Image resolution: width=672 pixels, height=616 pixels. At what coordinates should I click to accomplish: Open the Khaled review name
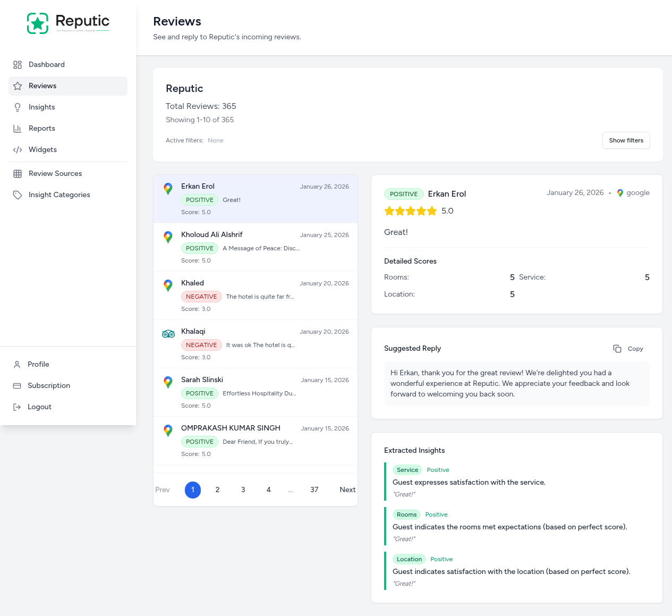[x=192, y=283]
